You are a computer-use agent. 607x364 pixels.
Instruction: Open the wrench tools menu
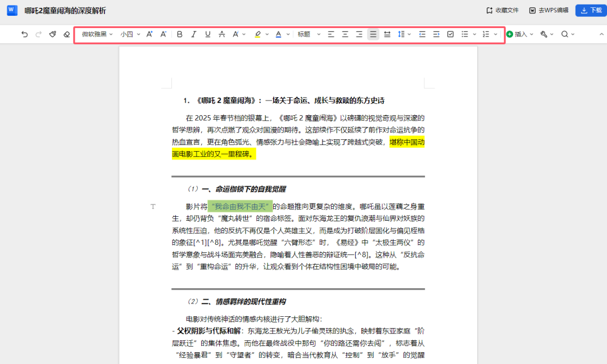pos(547,34)
